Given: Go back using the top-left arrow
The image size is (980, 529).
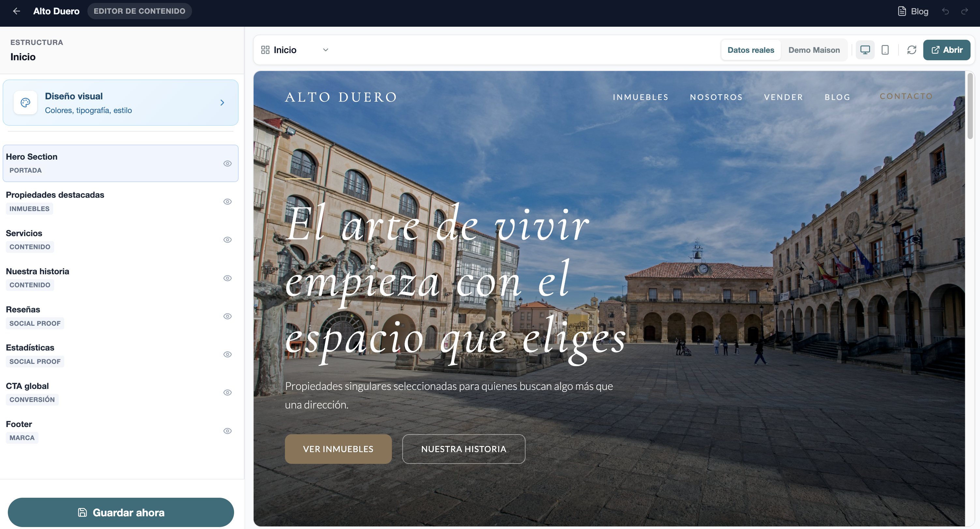Looking at the screenshot, I should (16, 11).
